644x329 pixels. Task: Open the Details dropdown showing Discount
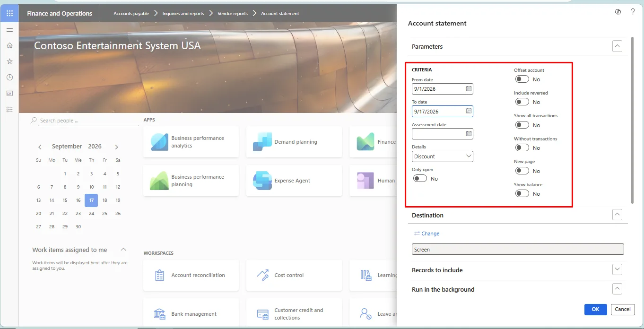click(443, 156)
